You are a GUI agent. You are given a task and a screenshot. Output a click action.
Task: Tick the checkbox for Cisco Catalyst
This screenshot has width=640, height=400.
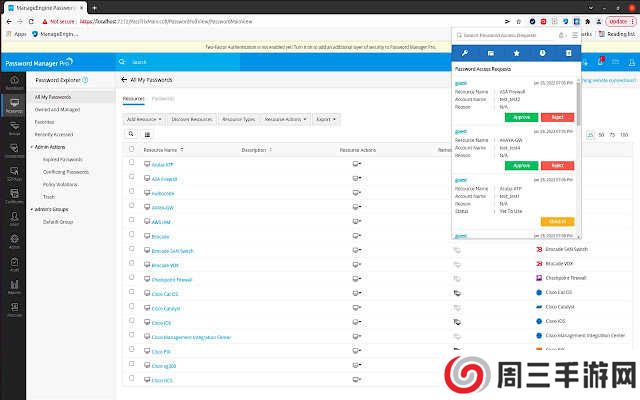(x=131, y=306)
